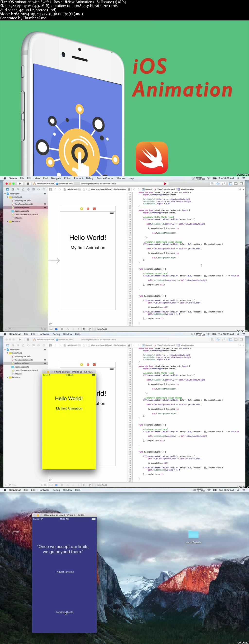Collapse HelloWorld project root in 10:37 AM navigator
The image size is (249, 644).
coord(5,193)
